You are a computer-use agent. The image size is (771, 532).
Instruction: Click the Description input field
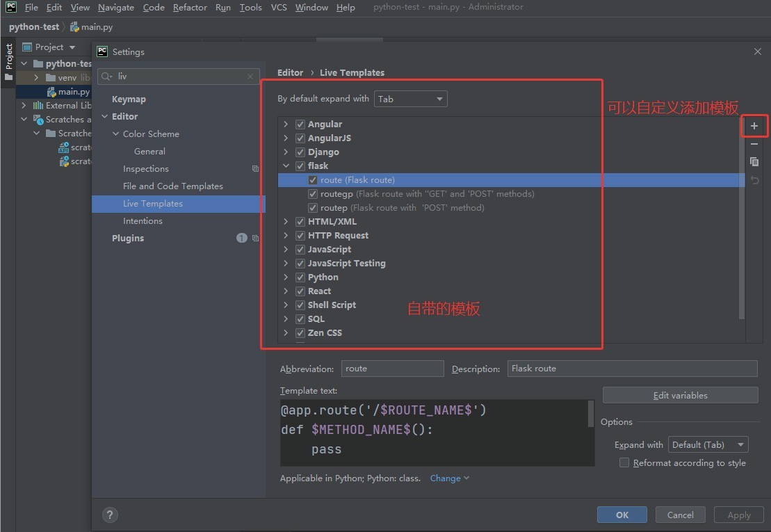633,369
